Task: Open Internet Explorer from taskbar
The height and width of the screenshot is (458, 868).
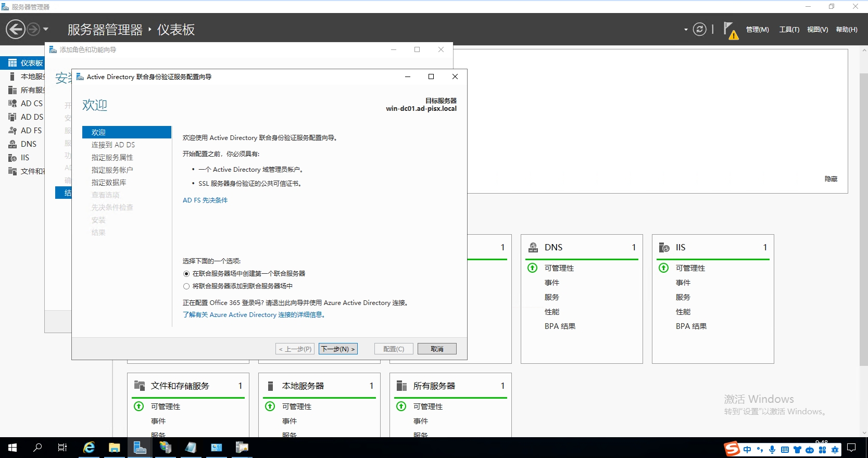Action: [89, 448]
